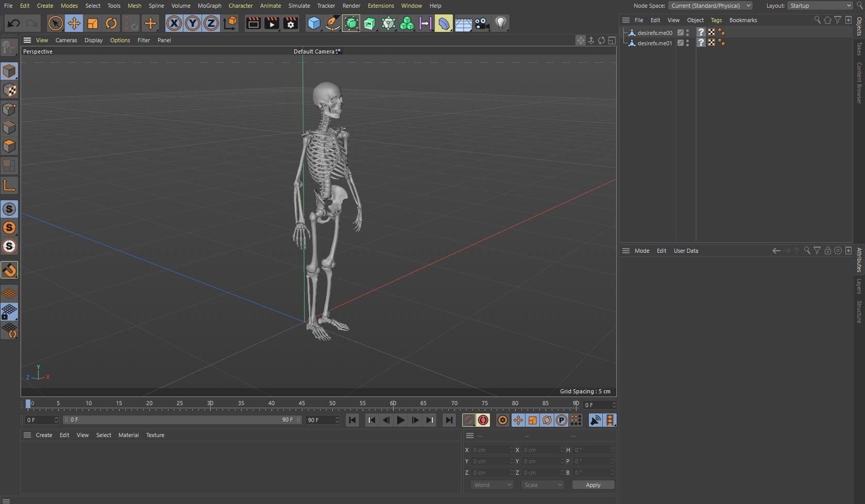Add a Light object
Screen dimensions: 865x504
[500, 23]
